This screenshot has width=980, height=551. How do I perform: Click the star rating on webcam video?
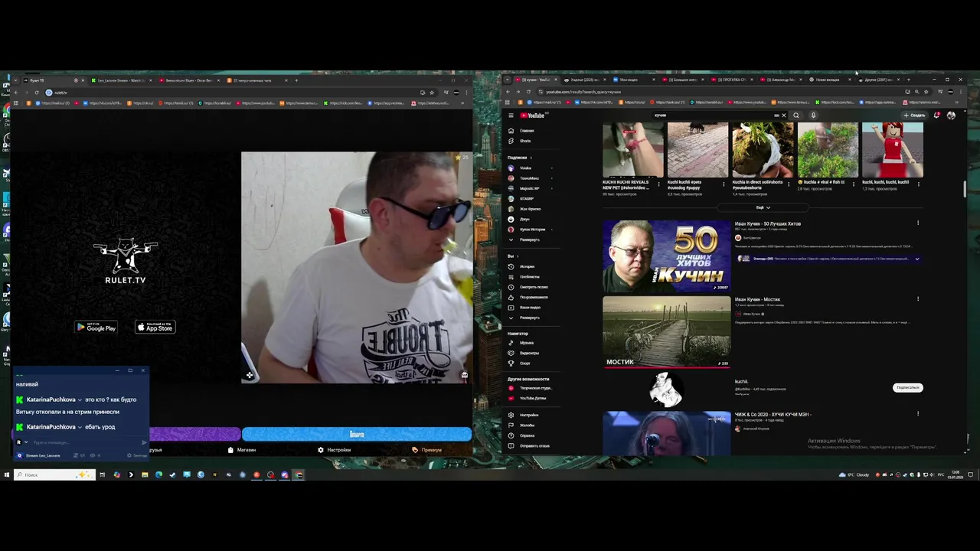(x=461, y=158)
